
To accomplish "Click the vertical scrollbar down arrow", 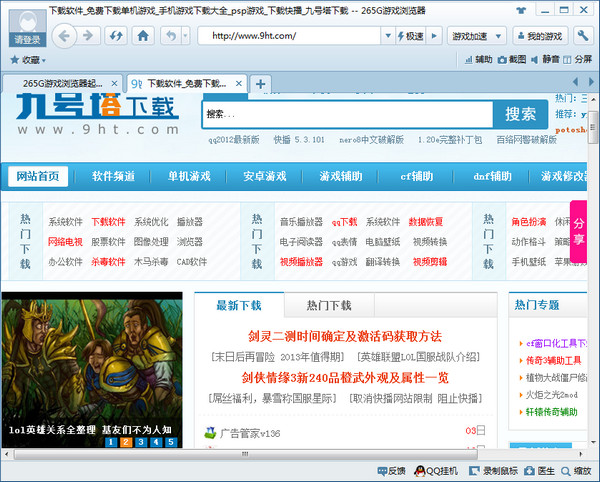I will click(x=593, y=442).
